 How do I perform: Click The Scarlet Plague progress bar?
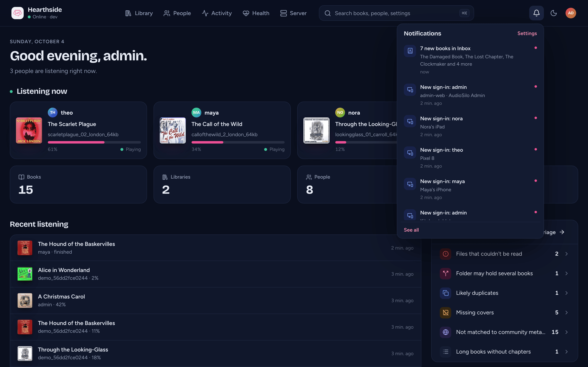[x=94, y=142]
